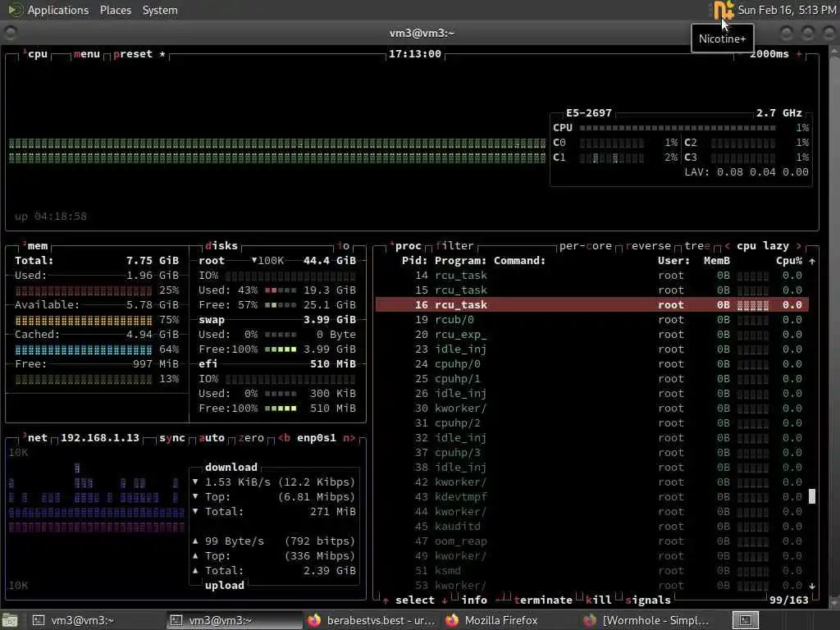Toggle io mode in disks panel
Image resolution: width=840 pixels, height=630 pixels.
coord(344,246)
